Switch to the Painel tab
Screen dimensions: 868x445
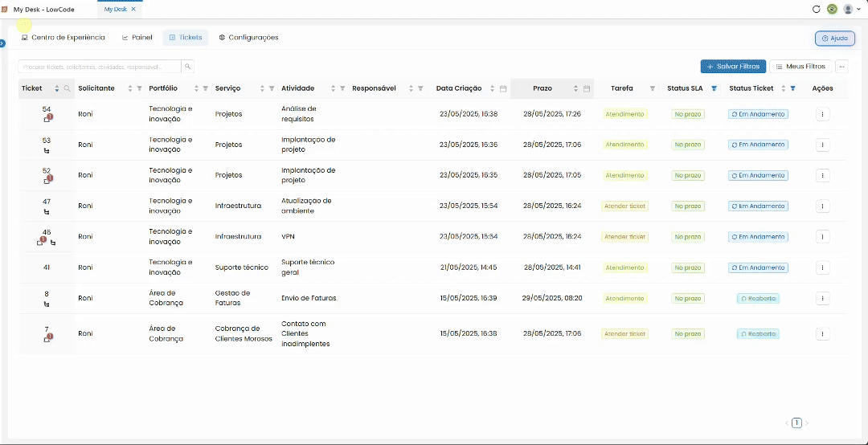pos(137,38)
